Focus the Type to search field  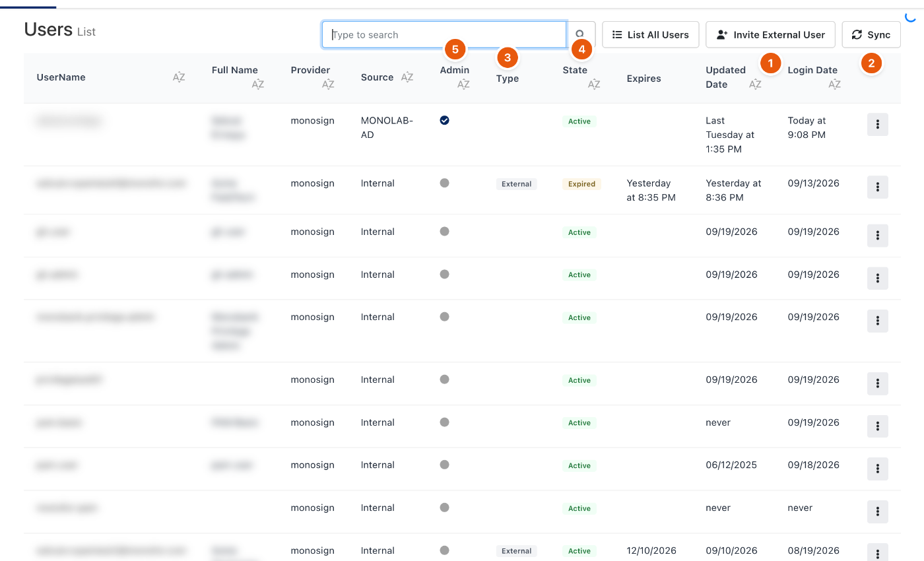tap(444, 35)
